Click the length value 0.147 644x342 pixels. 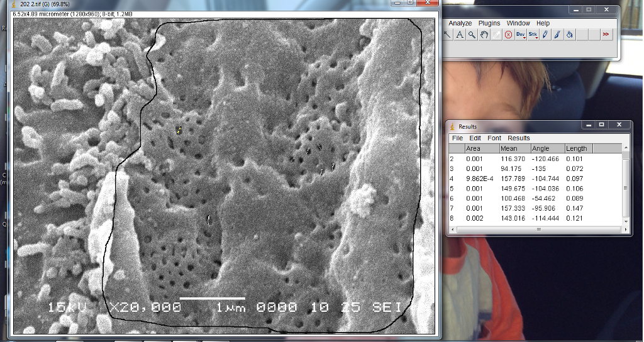pos(574,208)
